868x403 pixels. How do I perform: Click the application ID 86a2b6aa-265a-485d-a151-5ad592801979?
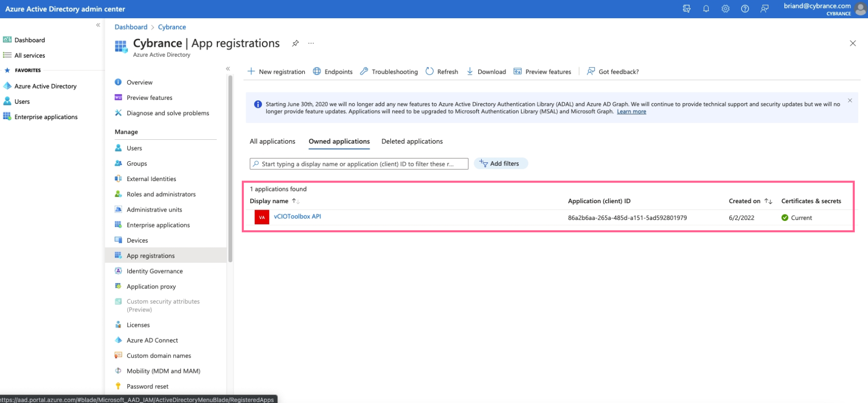tap(627, 218)
